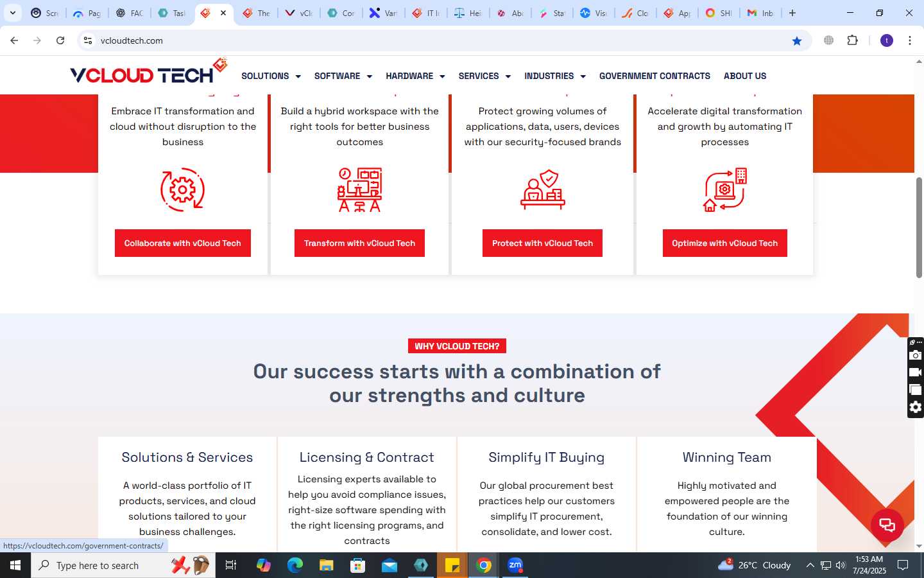Viewport: 924px width, 578px height.
Task: Open the GOVERNMENT CONTRACTS menu link
Action: tap(654, 76)
